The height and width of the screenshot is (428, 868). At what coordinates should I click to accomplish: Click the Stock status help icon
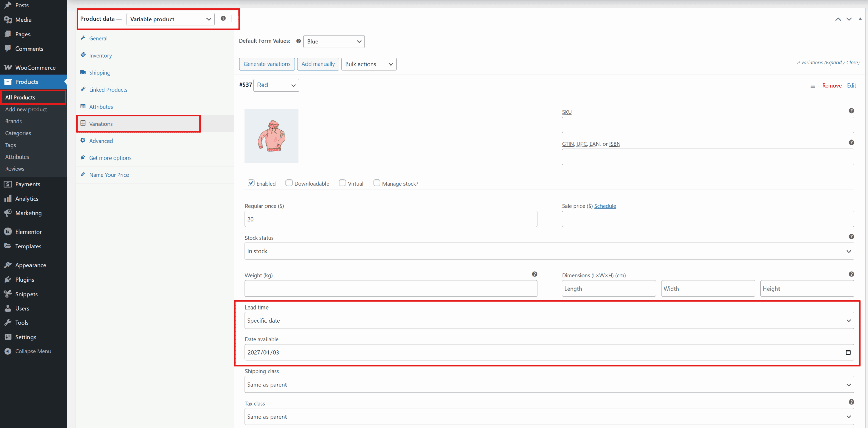(851, 237)
